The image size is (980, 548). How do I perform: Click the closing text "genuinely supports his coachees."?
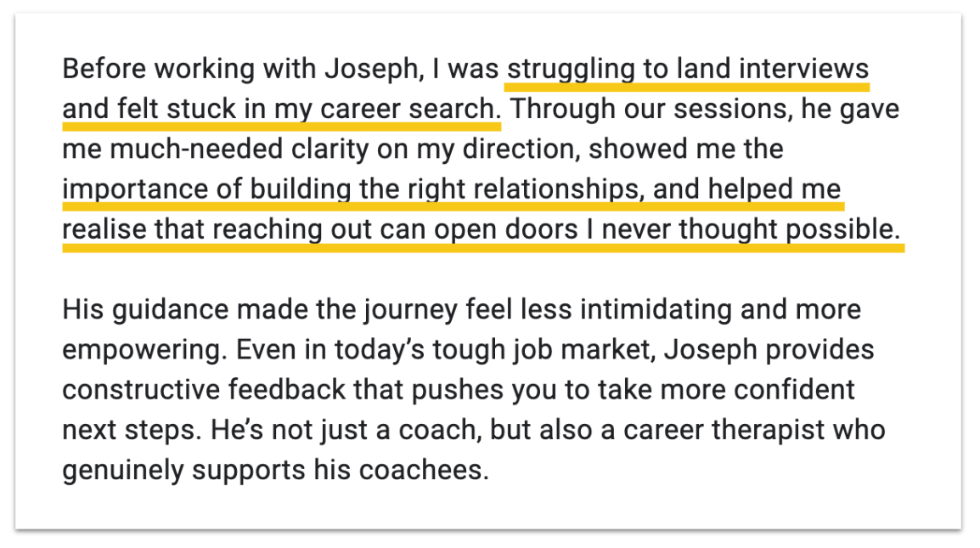pos(275,470)
